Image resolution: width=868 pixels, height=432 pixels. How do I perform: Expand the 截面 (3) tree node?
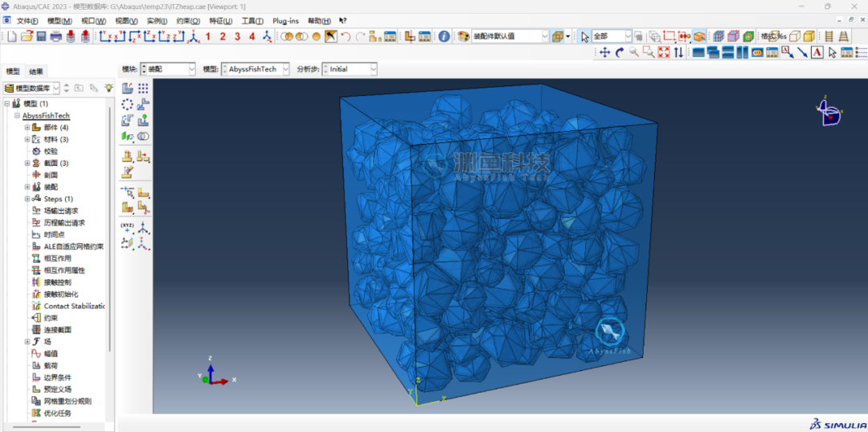pos(27,163)
